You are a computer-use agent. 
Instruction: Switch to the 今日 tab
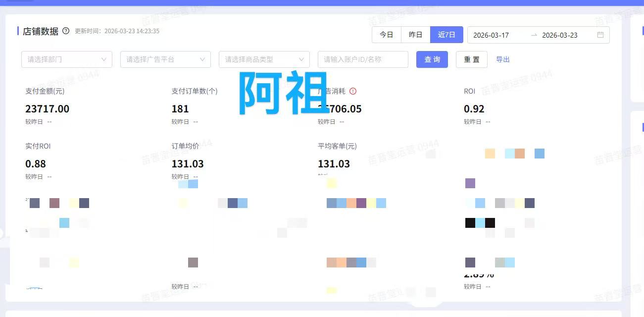tap(386, 35)
